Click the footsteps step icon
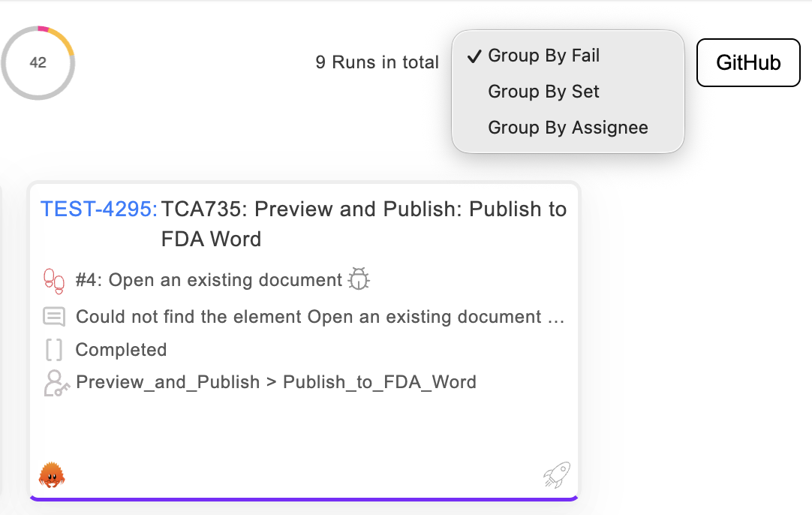Viewport: 812px width, 515px height. click(x=54, y=281)
